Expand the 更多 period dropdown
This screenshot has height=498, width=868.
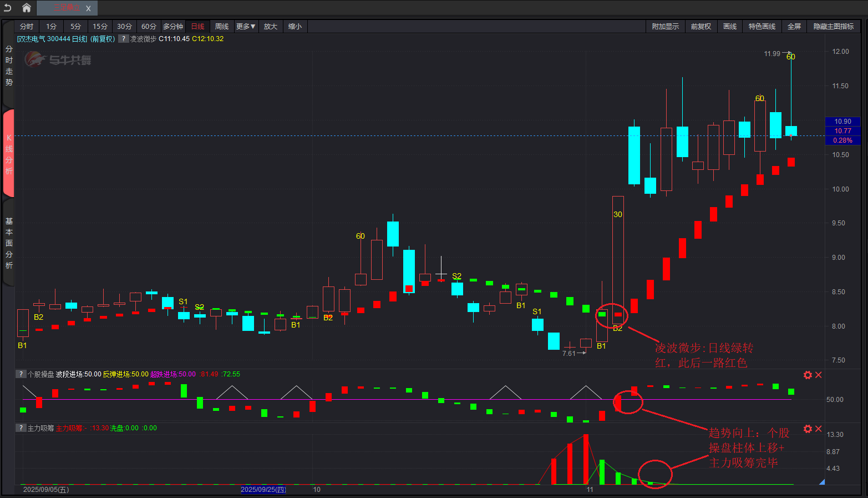(x=246, y=27)
